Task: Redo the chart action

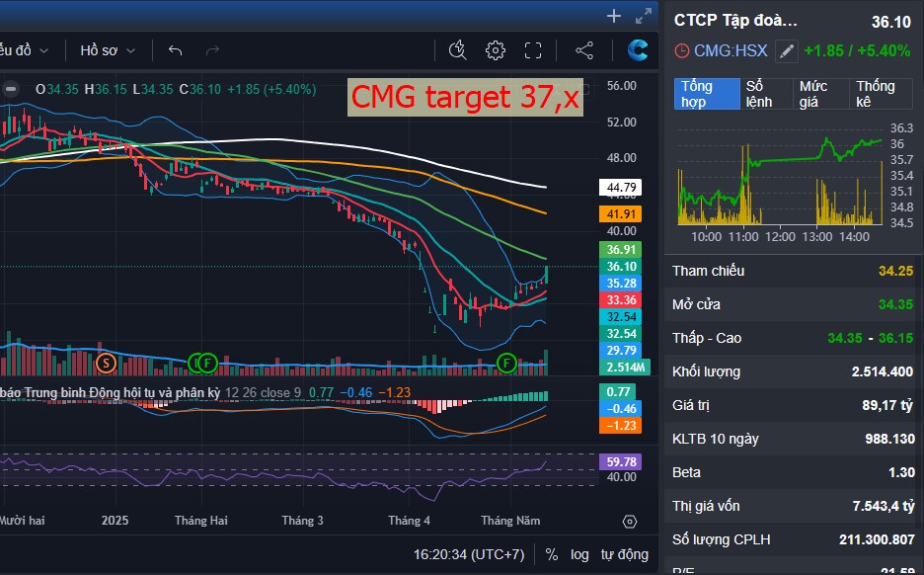Action: click(x=212, y=50)
